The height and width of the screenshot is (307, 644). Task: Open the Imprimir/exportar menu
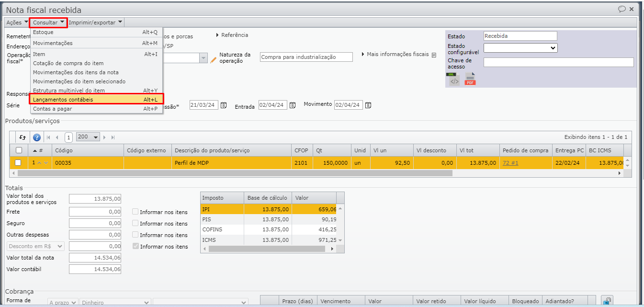coord(96,22)
